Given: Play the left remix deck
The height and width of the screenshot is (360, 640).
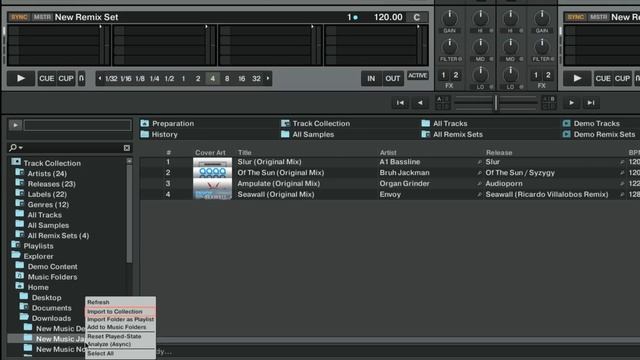Looking at the screenshot, I should (x=21, y=78).
